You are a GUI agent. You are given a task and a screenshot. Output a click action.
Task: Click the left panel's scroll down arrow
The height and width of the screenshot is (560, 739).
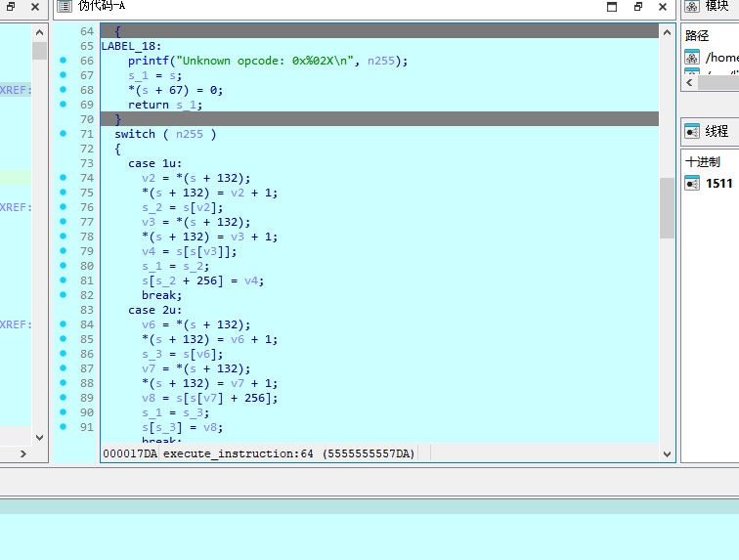39,438
